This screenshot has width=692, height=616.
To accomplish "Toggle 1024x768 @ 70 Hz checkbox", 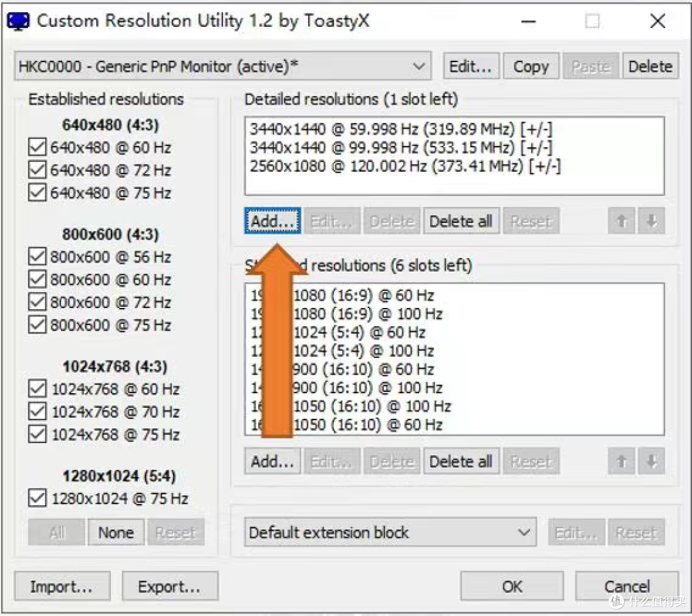I will [37, 411].
